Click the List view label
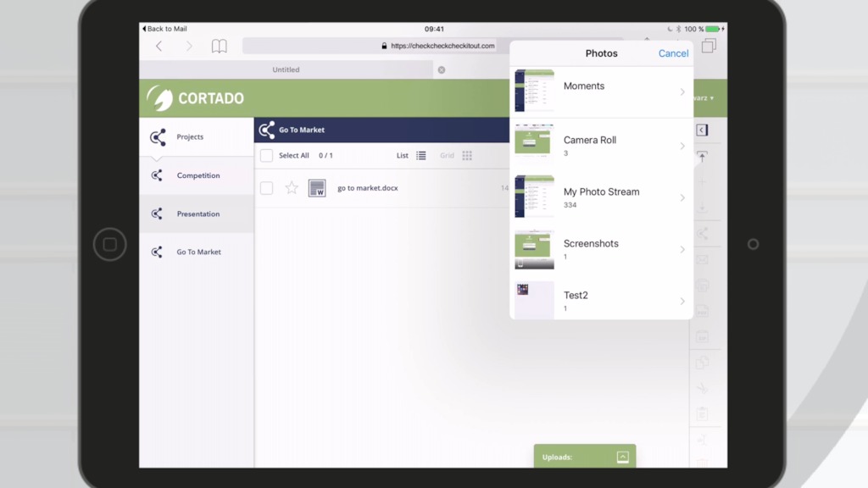868x488 pixels. click(x=403, y=156)
